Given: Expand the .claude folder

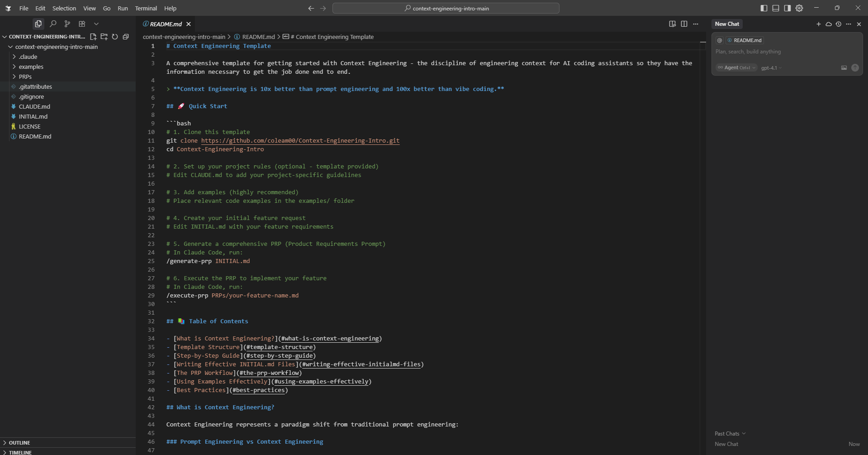Looking at the screenshot, I should 68,57.
